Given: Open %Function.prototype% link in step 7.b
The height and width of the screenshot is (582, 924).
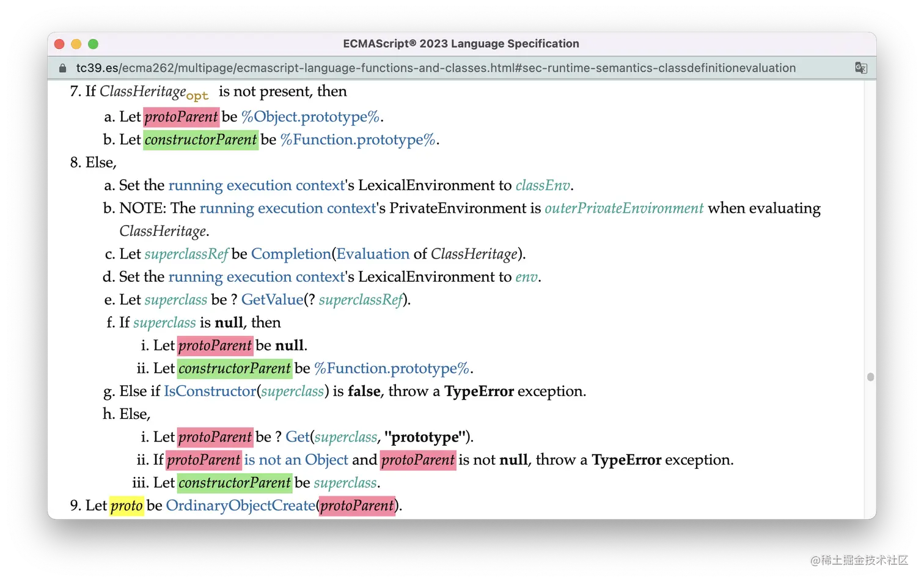Looking at the screenshot, I should pyautogui.click(x=358, y=140).
